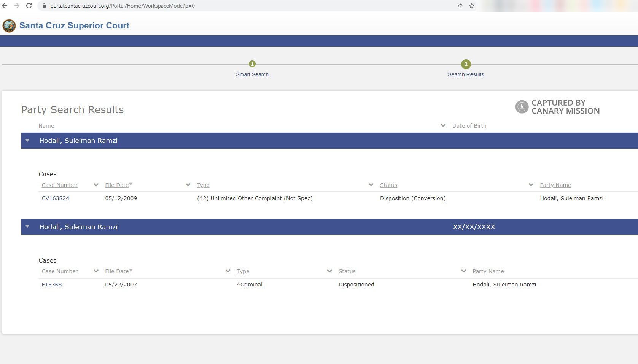Viewport: 638px width, 364px height.
Task: Go to Search Results step
Action: pos(466,74)
